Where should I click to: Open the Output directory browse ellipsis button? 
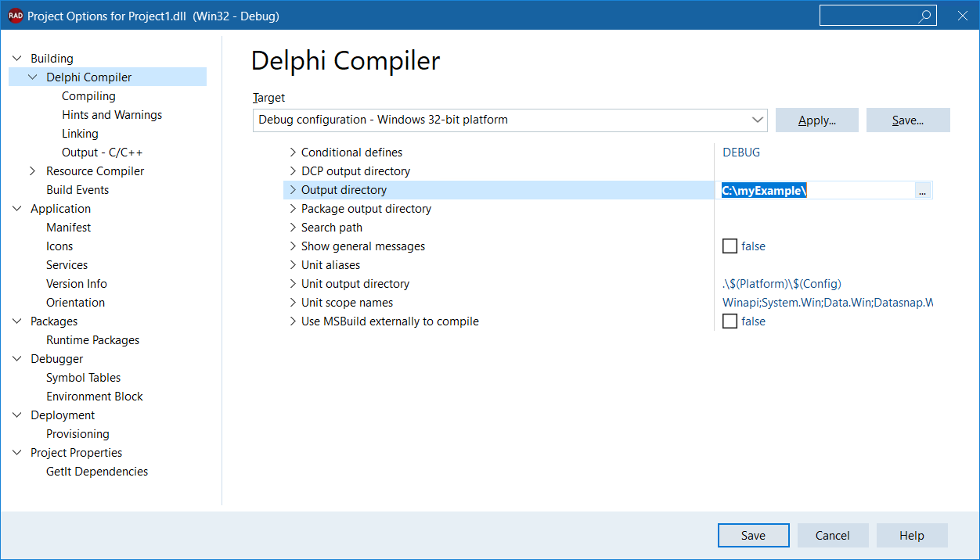[x=923, y=190]
